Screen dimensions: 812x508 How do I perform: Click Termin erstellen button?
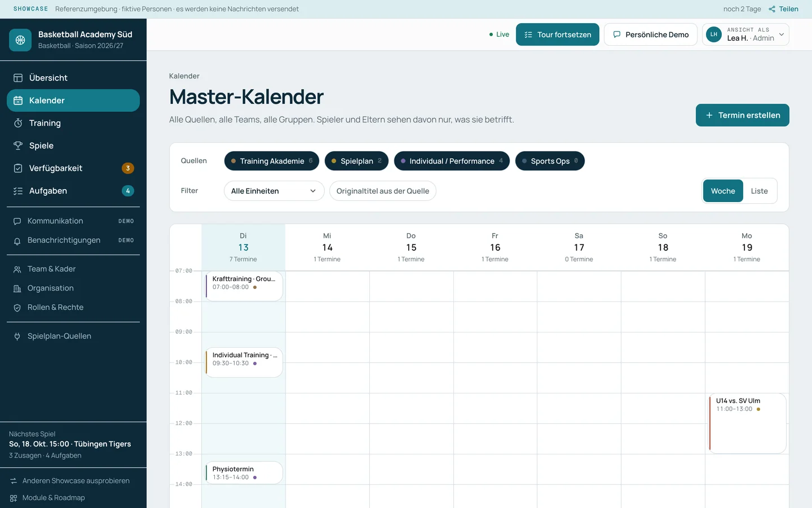(x=743, y=115)
